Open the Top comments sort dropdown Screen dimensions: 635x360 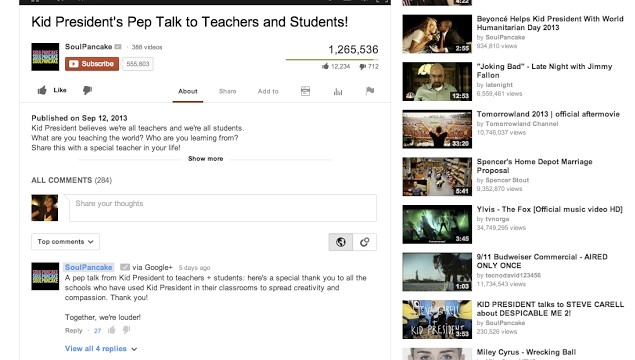65,242
